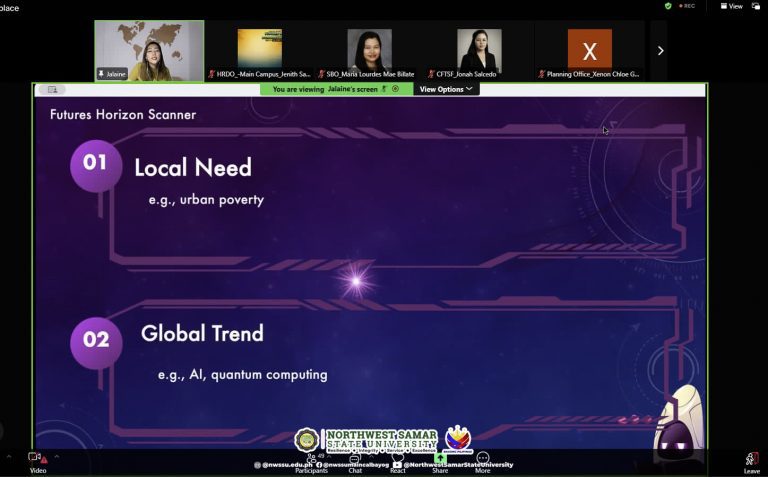Click muted mic icon beside Planning Office name
The width and height of the screenshot is (768, 477).
click(541, 74)
